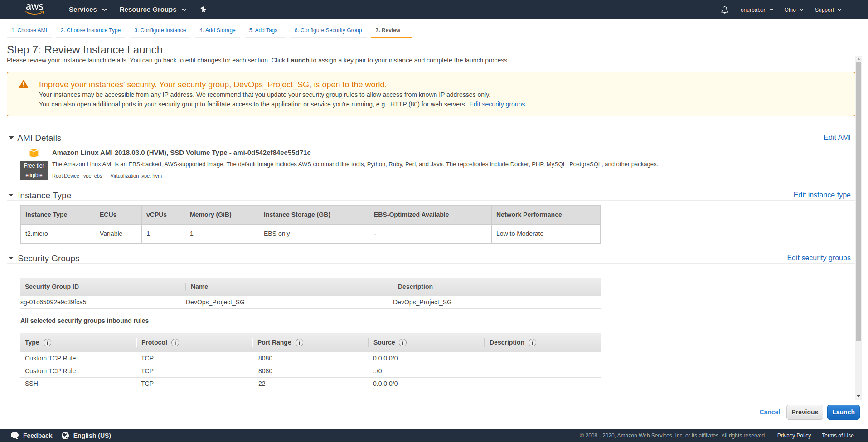Click info icon next to Port Range

click(x=299, y=343)
